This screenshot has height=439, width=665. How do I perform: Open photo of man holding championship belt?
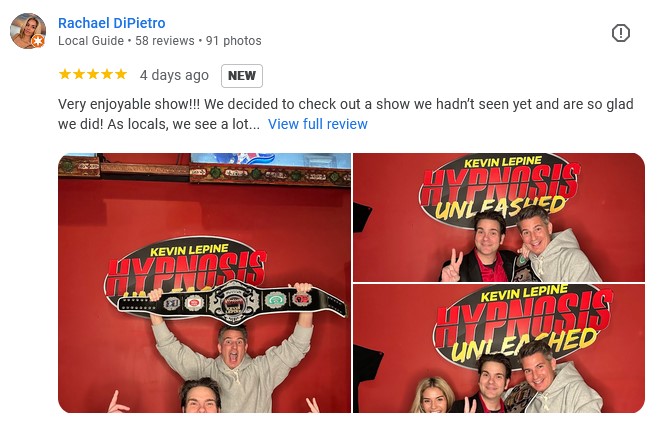click(x=204, y=283)
